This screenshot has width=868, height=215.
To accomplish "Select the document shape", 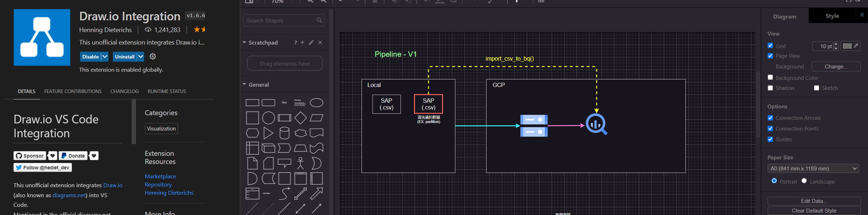I will click(316, 133).
